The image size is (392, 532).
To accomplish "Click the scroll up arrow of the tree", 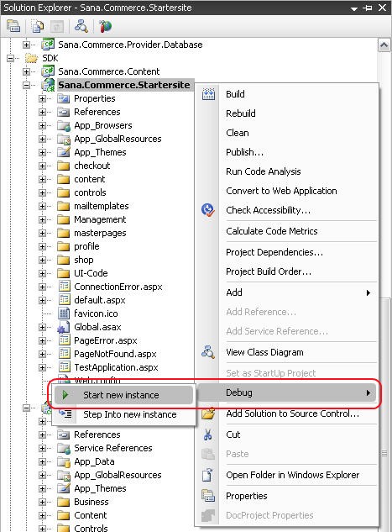I will coord(384,45).
